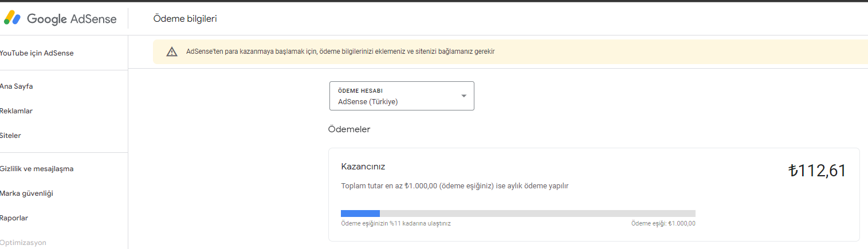Click the Google AdSense logo icon
The image size is (868, 249).
(13, 18)
